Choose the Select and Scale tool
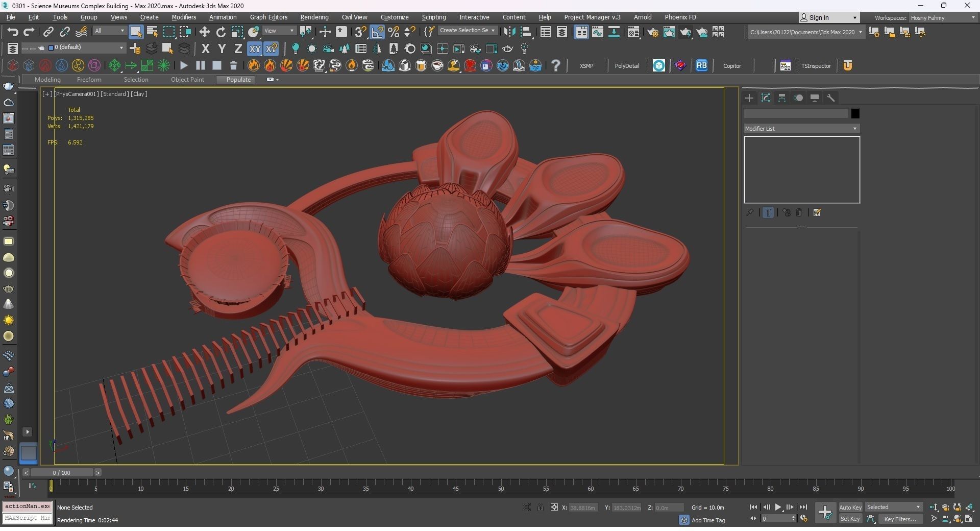Image resolution: width=980 pixels, height=531 pixels. tap(237, 32)
